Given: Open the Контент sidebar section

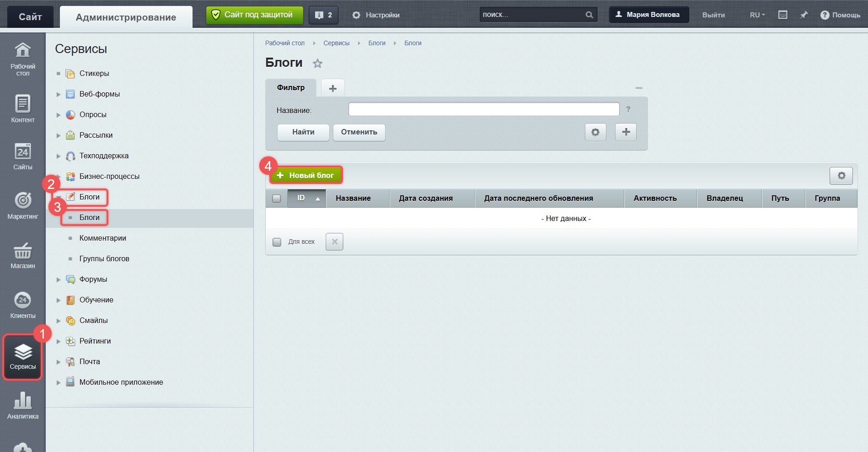Looking at the screenshot, I should [x=23, y=109].
